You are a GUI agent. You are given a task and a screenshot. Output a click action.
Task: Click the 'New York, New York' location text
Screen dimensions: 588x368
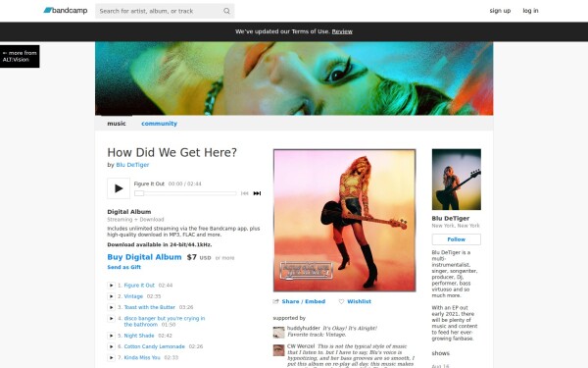(456, 226)
